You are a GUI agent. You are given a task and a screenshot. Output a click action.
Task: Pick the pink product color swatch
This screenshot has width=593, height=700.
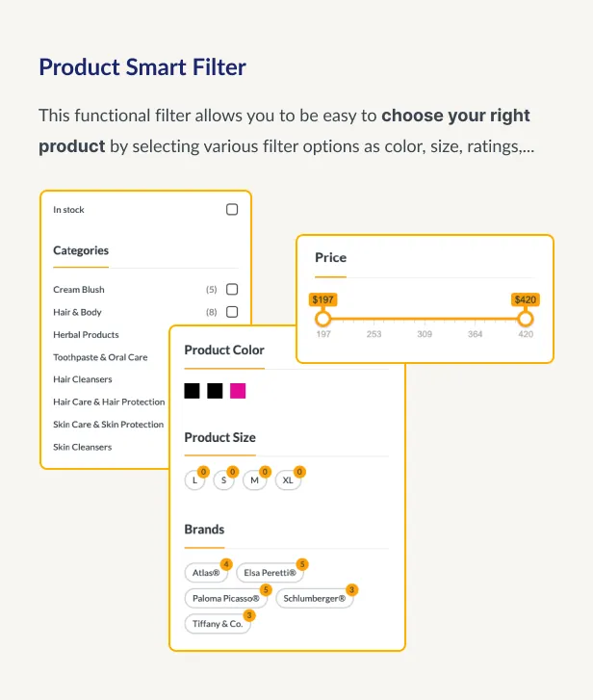[x=238, y=391]
